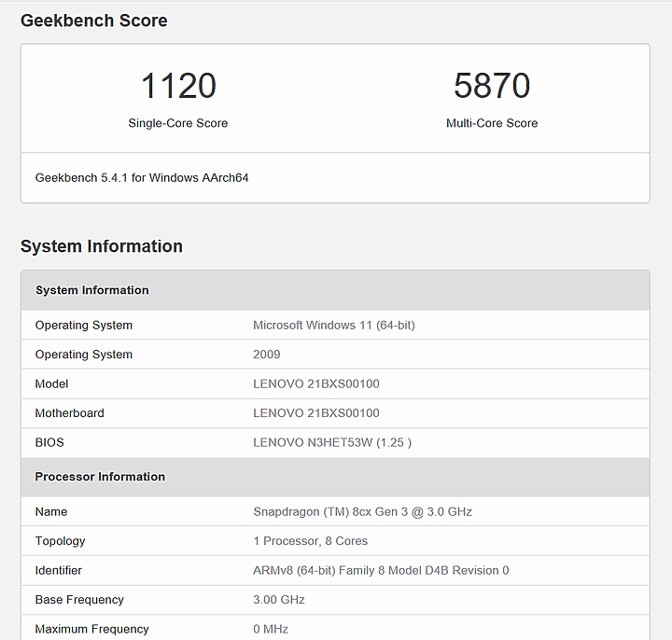This screenshot has width=672, height=640.
Task: Click the multi-core score 5870
Action: pyautogui.click(x=492, y=86)
